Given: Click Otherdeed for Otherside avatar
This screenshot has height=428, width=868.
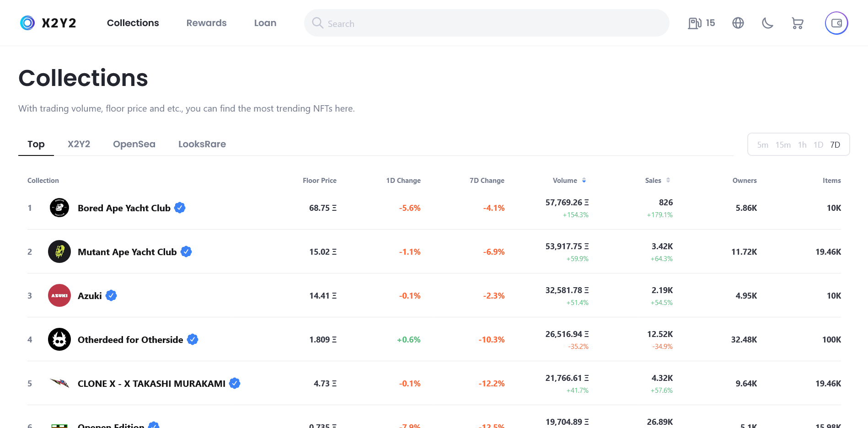Looking at the screenshot, I should tap(59, 339).
